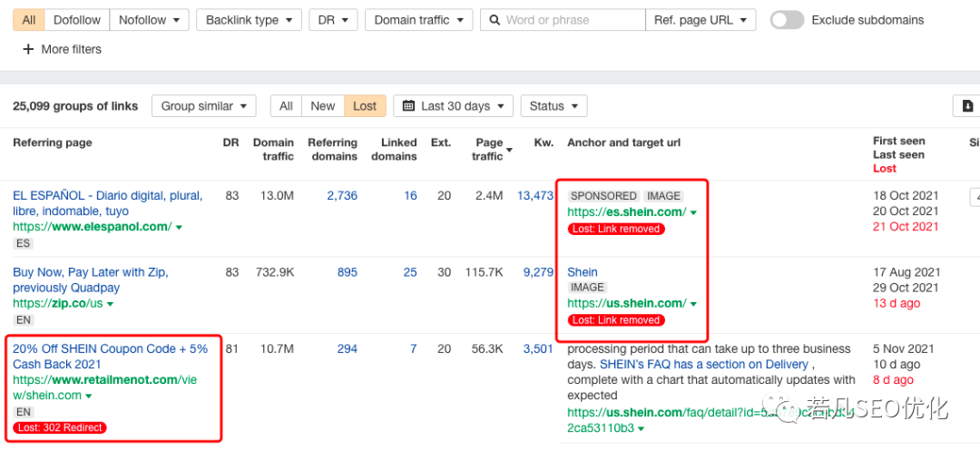Screen dimensions: 980x451
Task: Click the export icon button at right
Action: (x=967, y=106)
